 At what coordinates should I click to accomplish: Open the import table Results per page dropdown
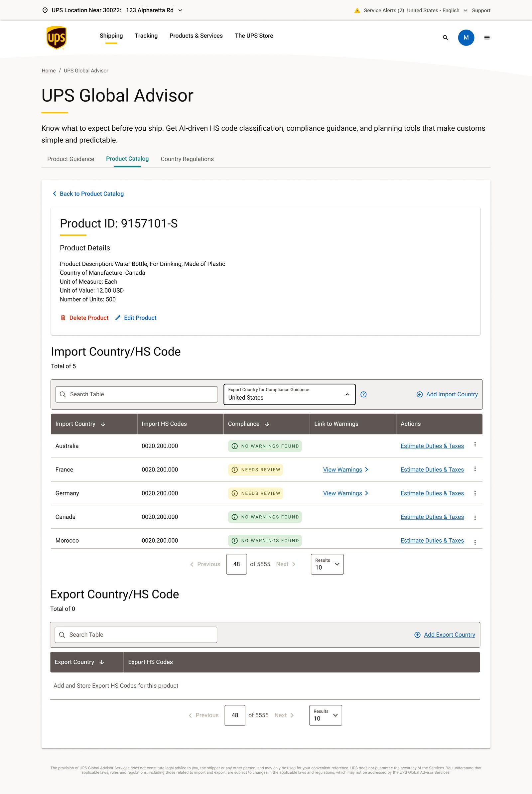pyautogui.click(x=327, y=564)
